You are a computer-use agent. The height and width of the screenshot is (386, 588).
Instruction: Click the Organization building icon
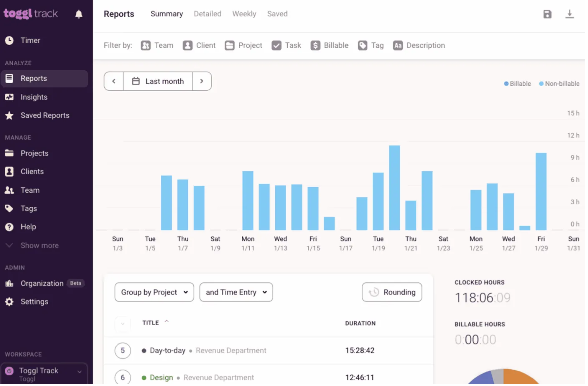tap(9, 283)
